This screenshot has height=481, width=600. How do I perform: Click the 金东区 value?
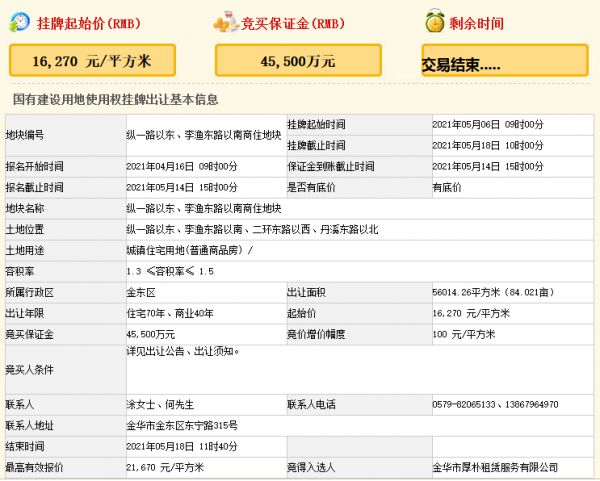(x=141, y=293)
